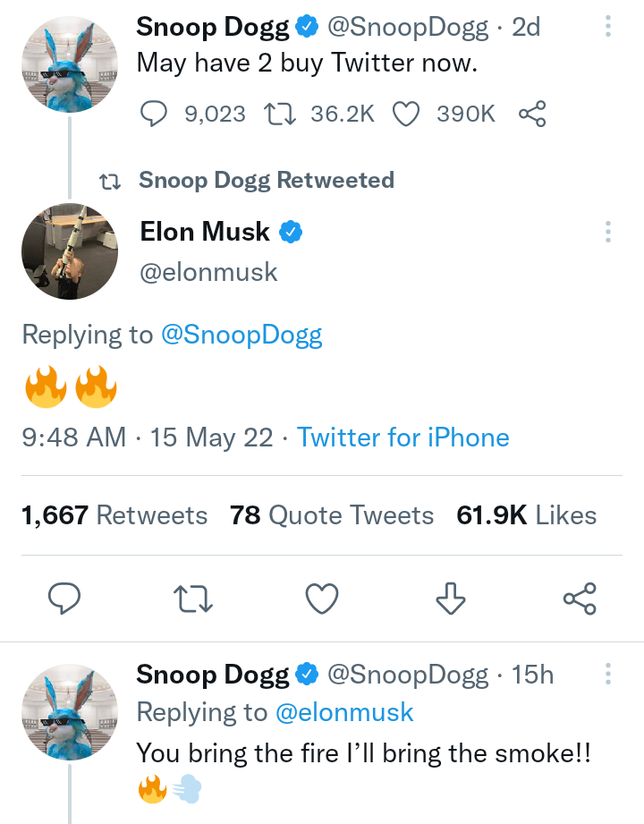Share Snoop Dogg's top tweet
The image size is (644, 824).
[531, 114]
